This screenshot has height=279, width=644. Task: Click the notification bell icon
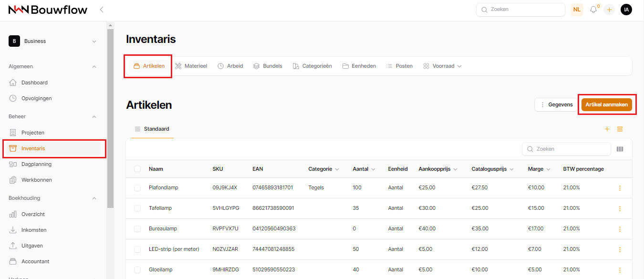tap(593, 10)
